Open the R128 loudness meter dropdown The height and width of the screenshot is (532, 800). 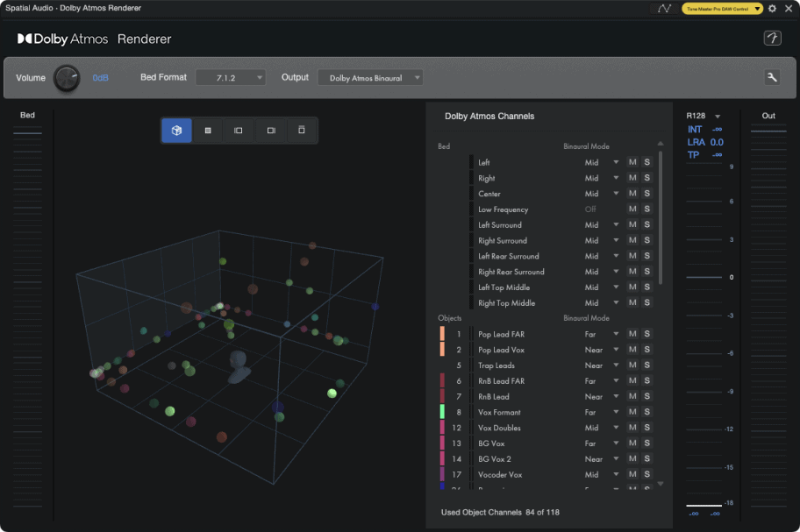click(x=718, y=117)
